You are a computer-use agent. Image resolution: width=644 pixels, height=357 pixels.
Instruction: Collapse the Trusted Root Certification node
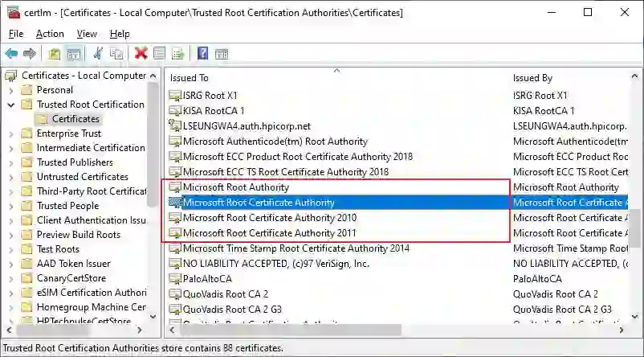(x=11, y=105)
